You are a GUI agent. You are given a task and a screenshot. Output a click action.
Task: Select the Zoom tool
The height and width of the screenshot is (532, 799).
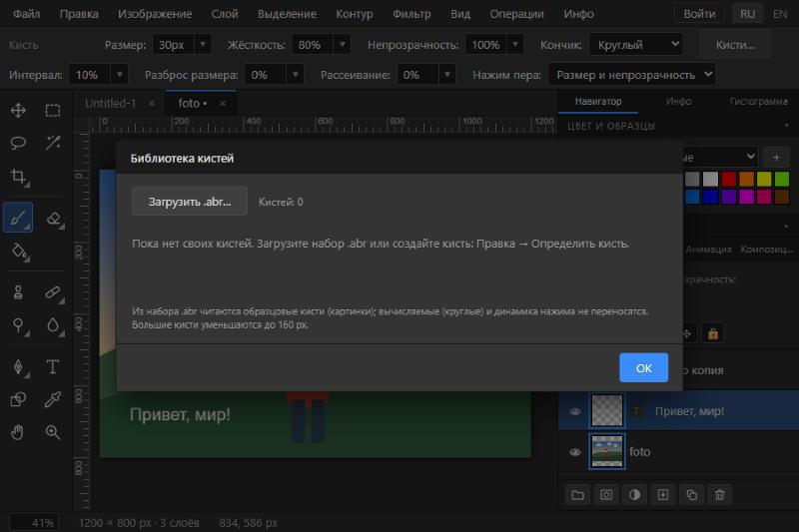(53, 433)
